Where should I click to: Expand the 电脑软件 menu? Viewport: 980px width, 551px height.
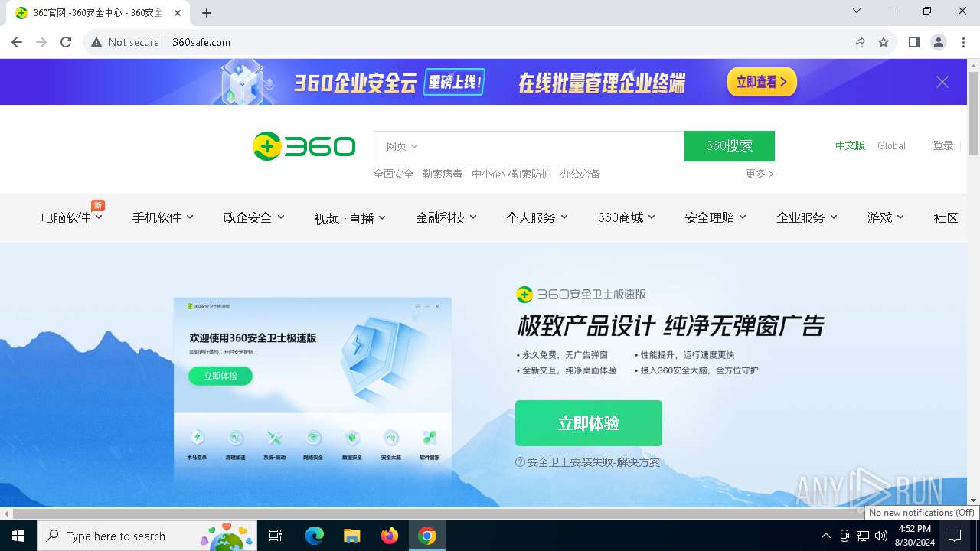(72, 217)
